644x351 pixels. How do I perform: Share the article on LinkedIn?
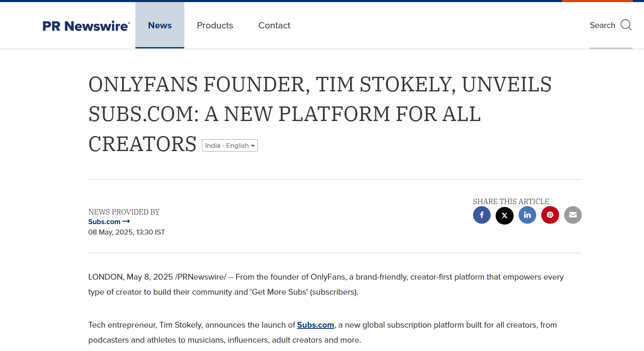527,215
